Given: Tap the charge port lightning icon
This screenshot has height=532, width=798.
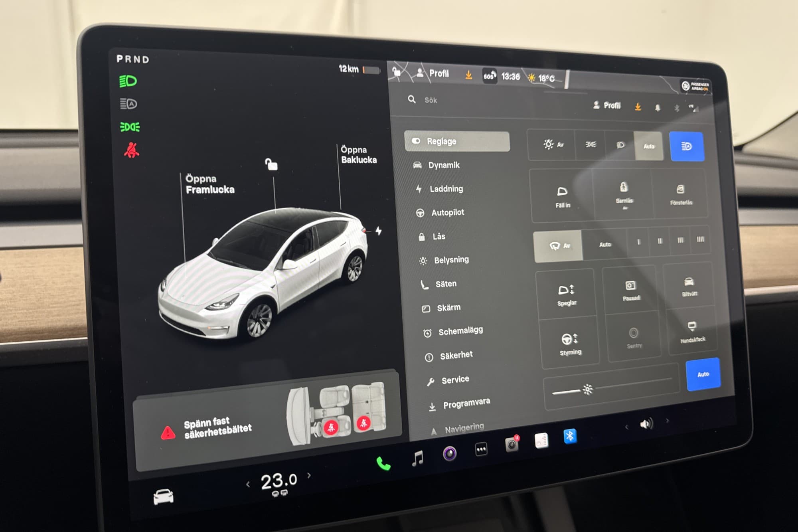Looking at the screenshot, I should click(x=379, y=231).
